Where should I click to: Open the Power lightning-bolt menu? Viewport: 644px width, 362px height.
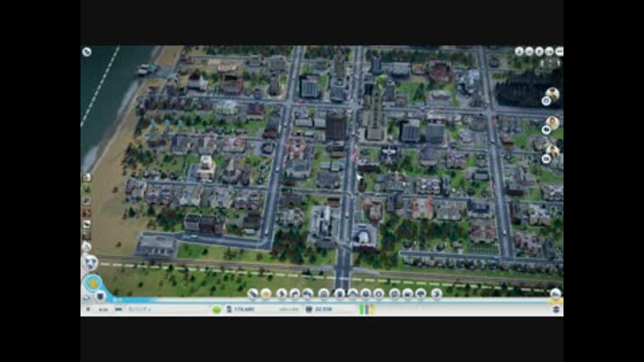pyautogui.click(x=281, y=294)
